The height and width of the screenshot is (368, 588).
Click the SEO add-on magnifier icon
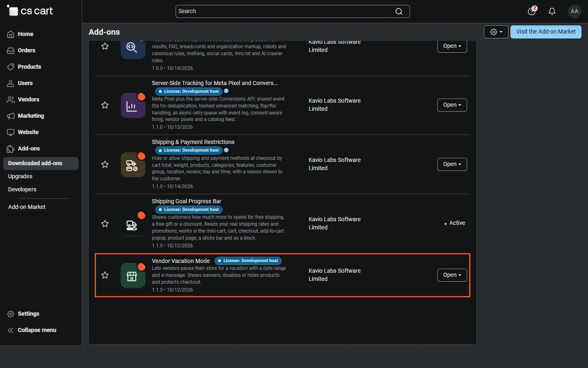(133, 49)
